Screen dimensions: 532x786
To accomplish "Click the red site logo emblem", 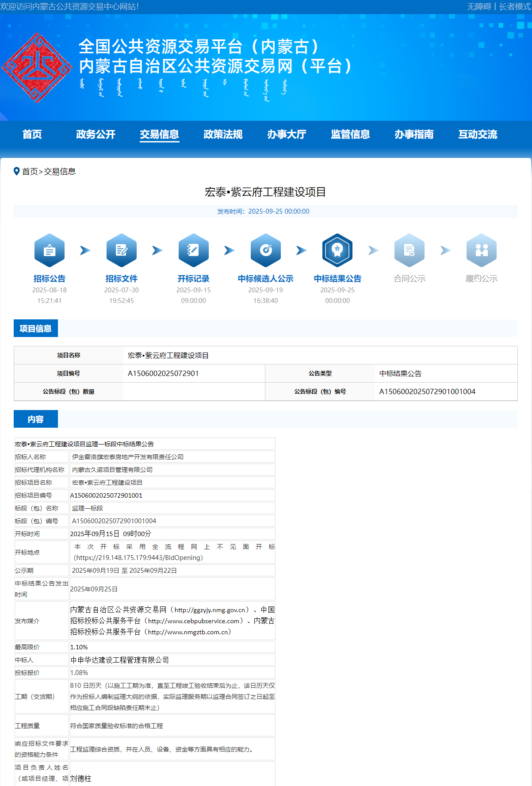I will click(37, 68).
